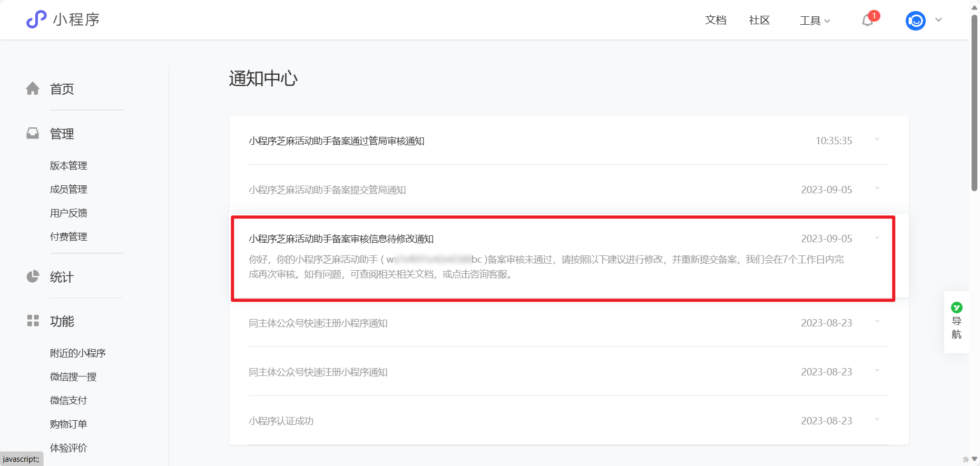The width and height of the screenshot is (980, 466).
Task: Expand arrow for the 10:35:35 notification
Action: 877,140
